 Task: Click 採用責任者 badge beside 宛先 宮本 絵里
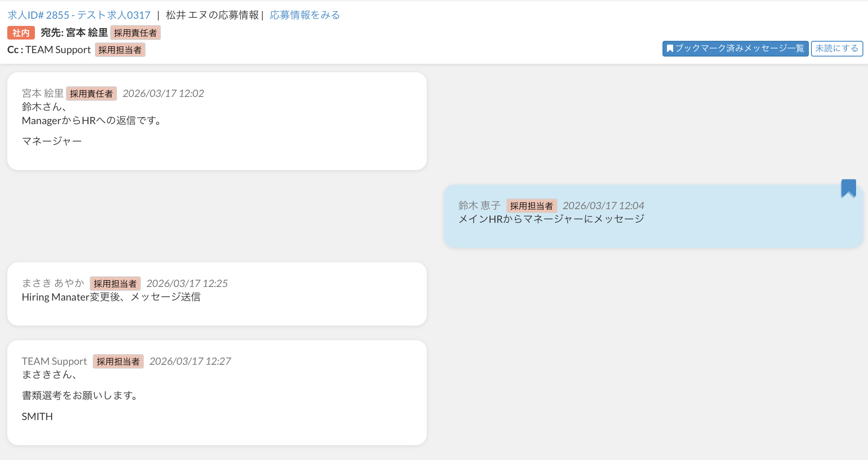point(135,33)
